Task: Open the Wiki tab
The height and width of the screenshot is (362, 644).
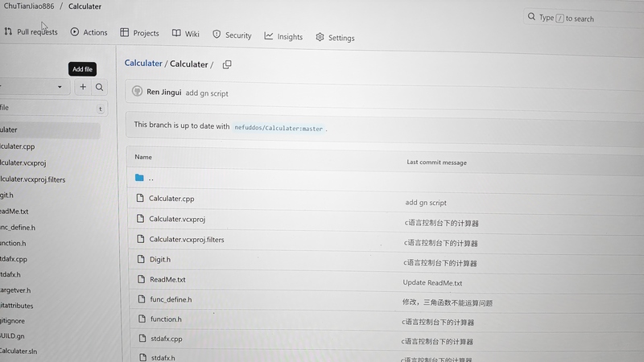Action: point(186,34)
